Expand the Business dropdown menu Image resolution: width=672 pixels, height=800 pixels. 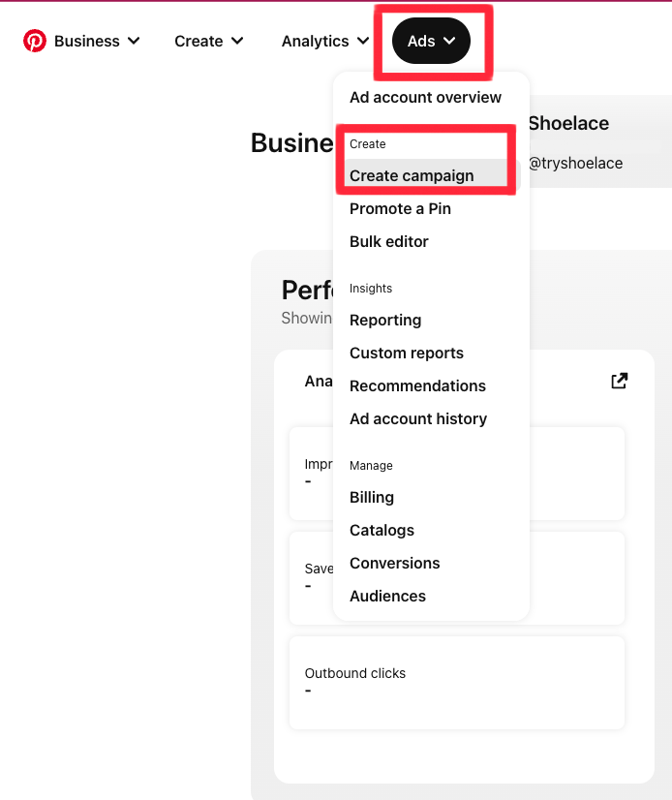point(97,41)
